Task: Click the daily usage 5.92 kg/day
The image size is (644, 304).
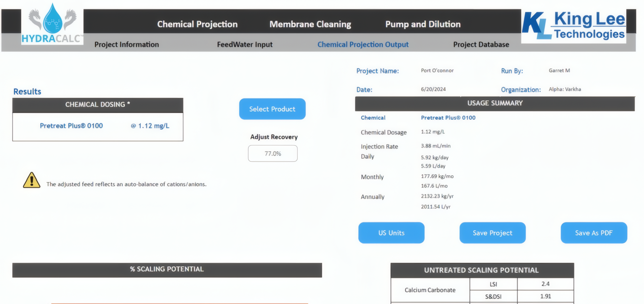Action: click(x=435, y=157)
